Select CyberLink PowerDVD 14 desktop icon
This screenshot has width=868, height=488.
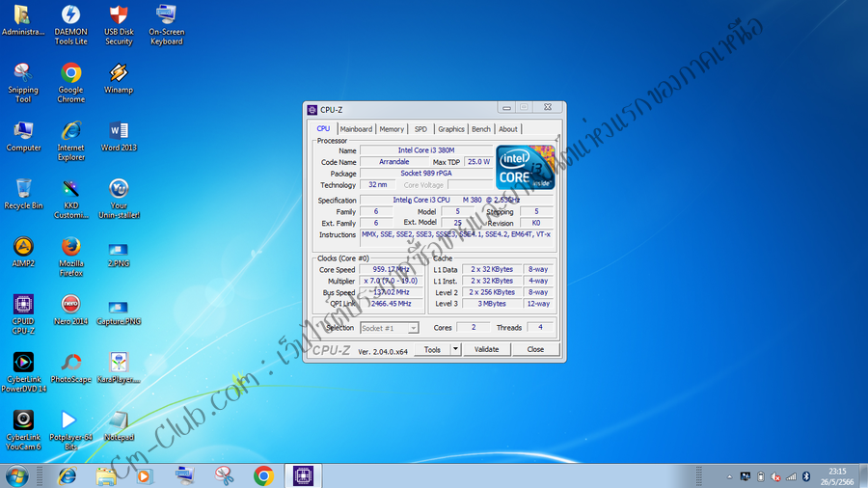23,372
